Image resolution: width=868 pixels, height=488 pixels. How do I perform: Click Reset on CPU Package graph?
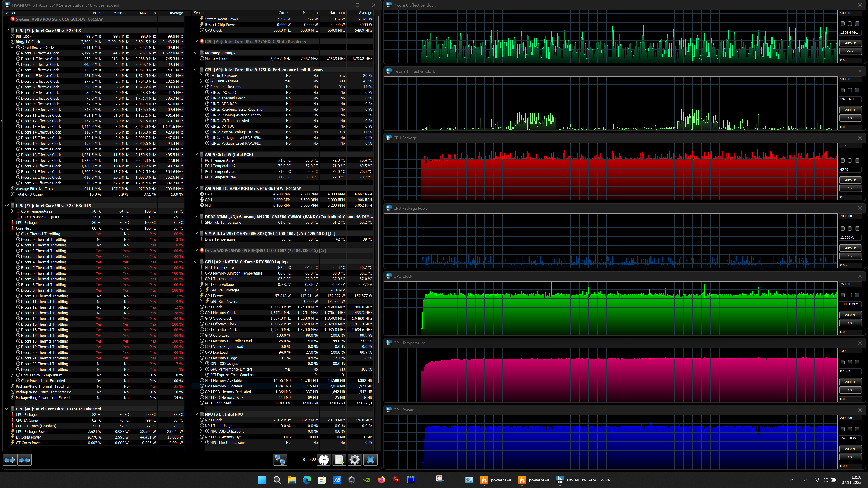850,188
